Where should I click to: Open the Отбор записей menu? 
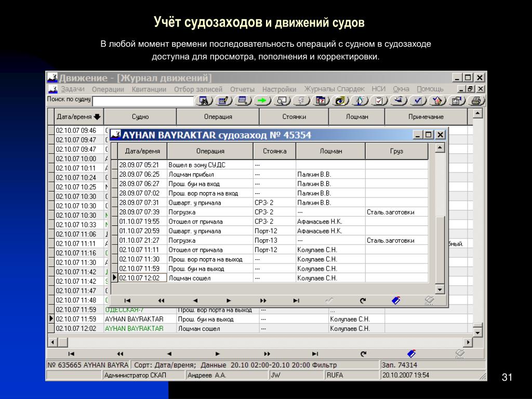point(198,89)
